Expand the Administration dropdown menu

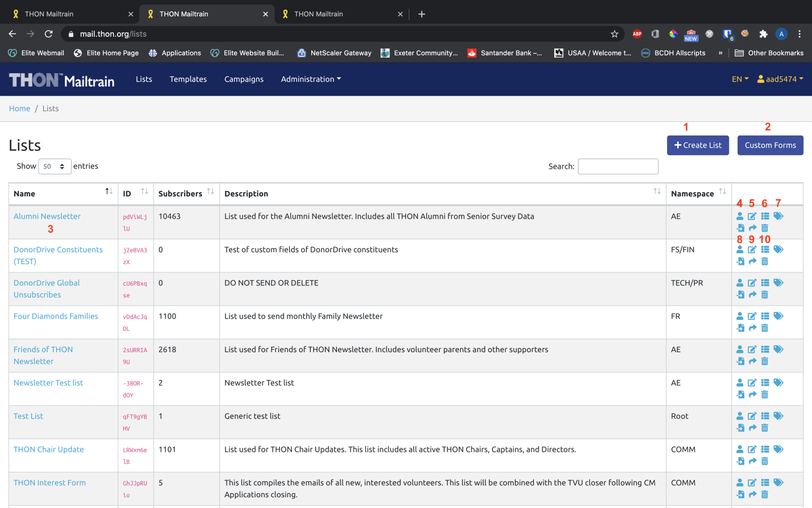[311, 79]
